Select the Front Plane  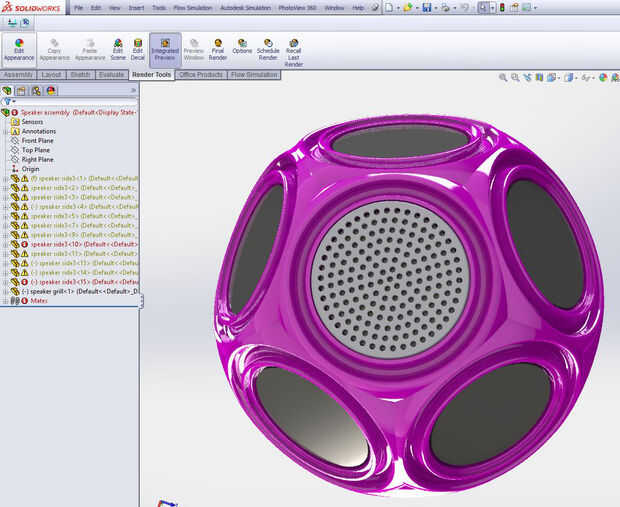point(33,141)
